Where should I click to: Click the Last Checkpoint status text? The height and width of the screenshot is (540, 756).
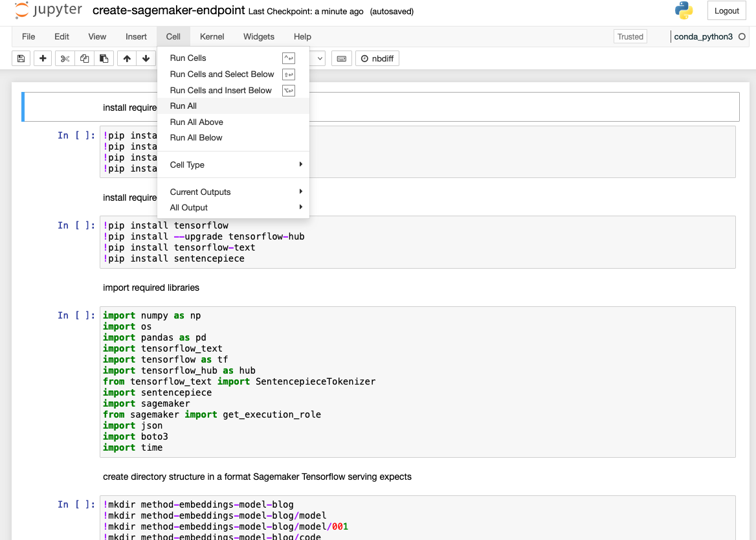pos(306,11)
